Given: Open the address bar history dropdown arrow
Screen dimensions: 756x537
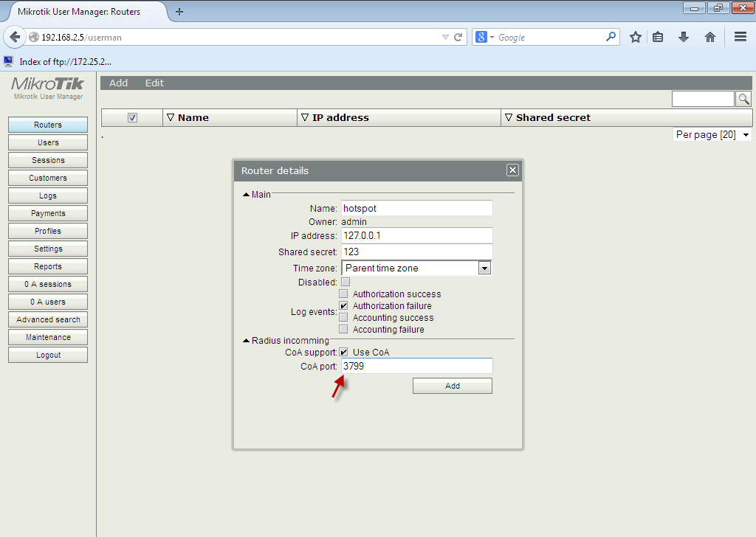Looking at the screenshot, I should click(x=445, y=37).
